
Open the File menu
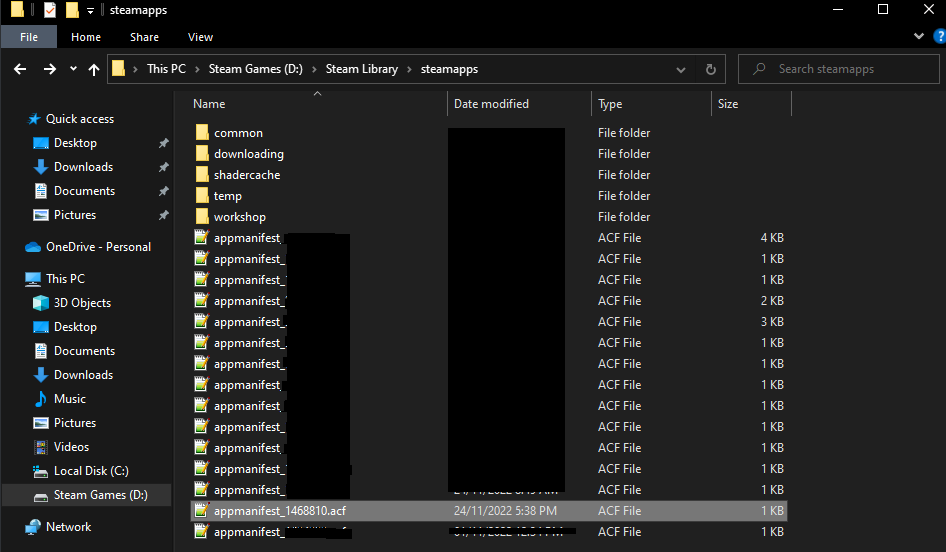click(29, 37)
